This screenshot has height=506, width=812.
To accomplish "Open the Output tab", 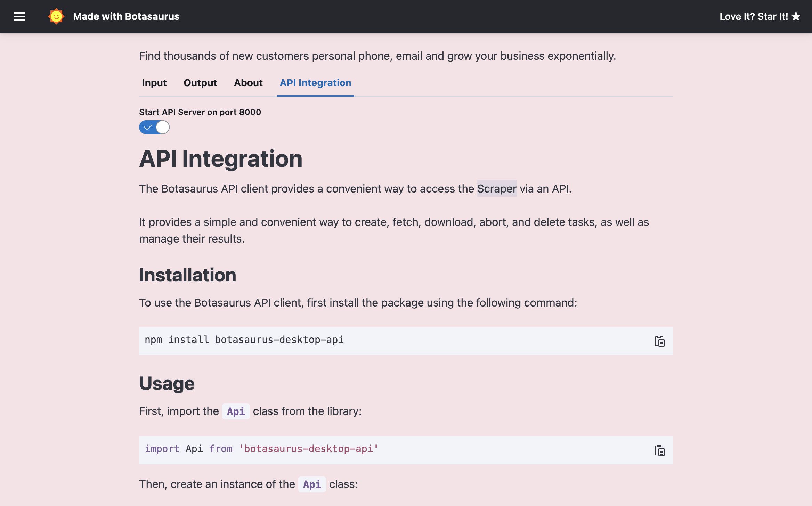I will pos(200,83).
